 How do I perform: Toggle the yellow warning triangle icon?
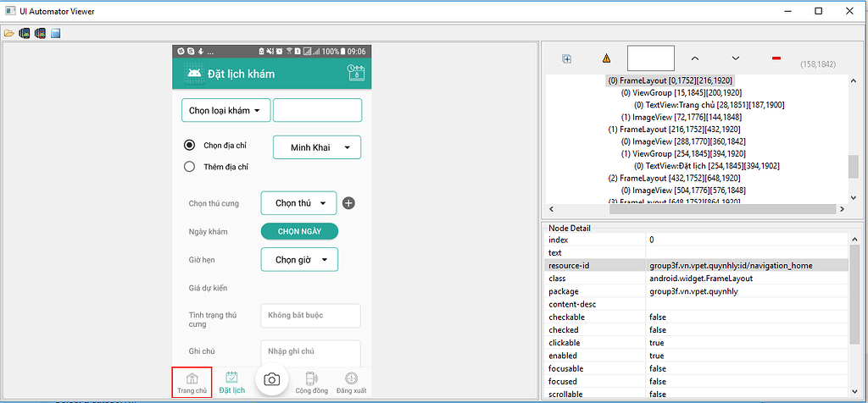pyautogui.click(x=606, y=58)
